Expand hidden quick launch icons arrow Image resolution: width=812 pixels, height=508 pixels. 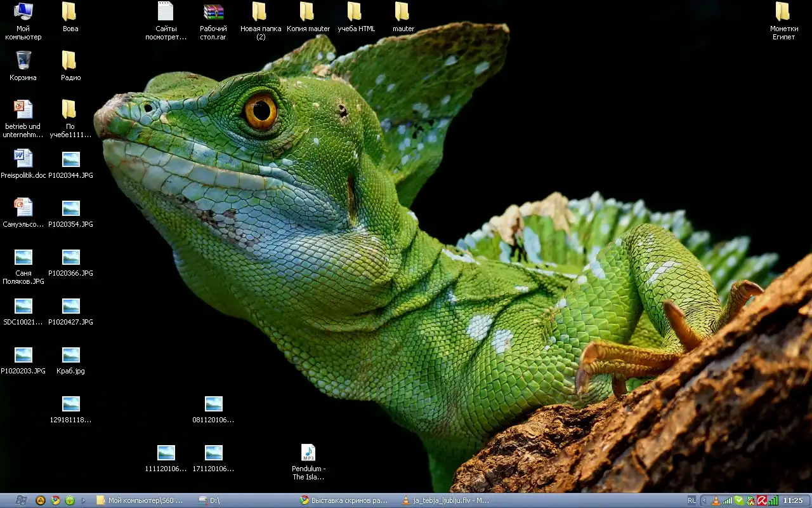coord(84,500)
